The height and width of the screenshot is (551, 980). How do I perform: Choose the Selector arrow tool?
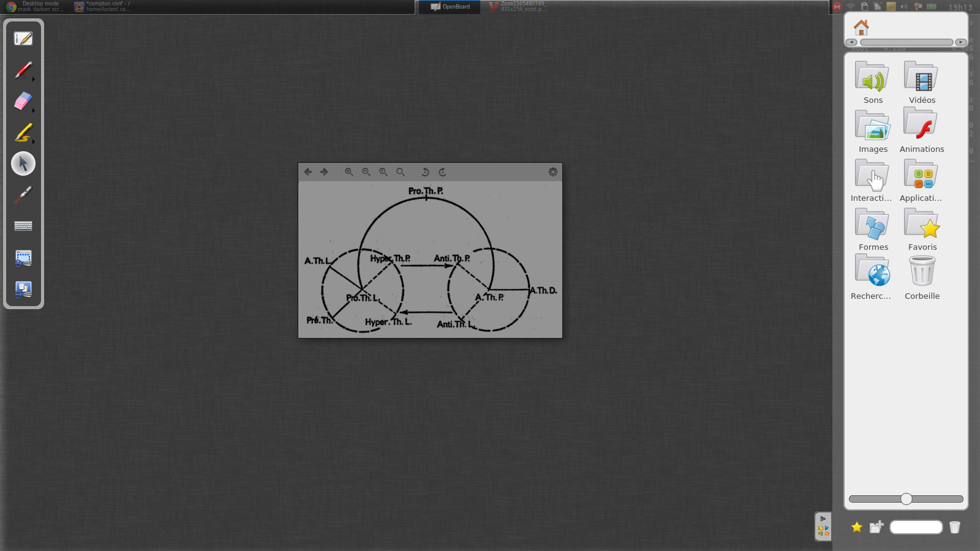(23, 163)
